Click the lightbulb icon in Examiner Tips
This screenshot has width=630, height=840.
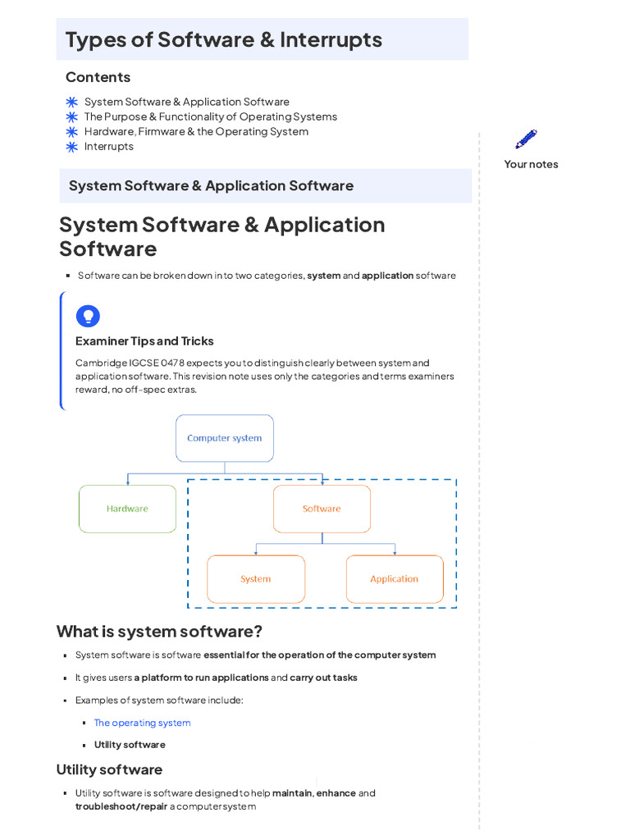click(x=88, y=316)
